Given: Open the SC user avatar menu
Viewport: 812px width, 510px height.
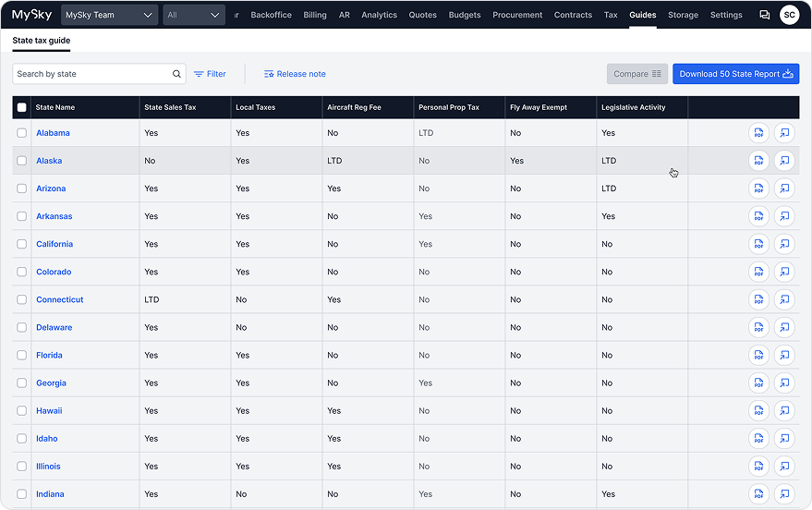Looking at the screenshot, I should coord(789,15).
